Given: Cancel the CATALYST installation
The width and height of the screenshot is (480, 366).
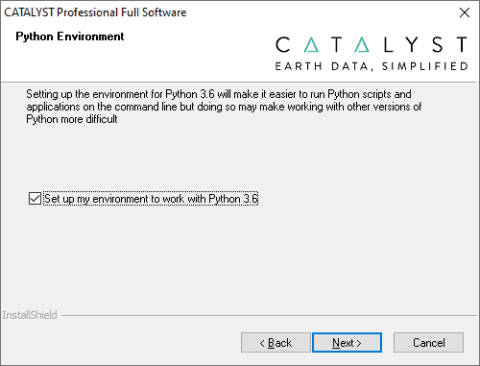Looking at the screenshot, I should [428, 342].
